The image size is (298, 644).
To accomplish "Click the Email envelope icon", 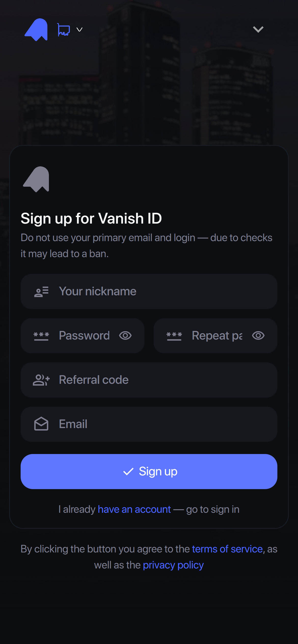I will (x=41, y=424).
